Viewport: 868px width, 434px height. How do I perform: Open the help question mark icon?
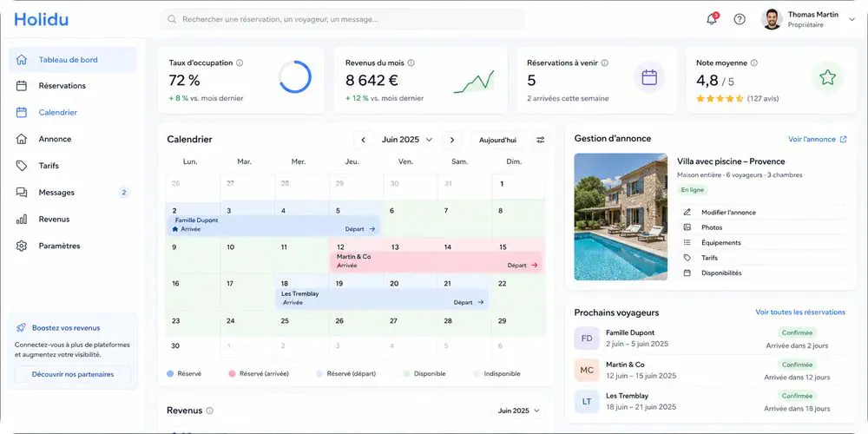click(740, 19)
